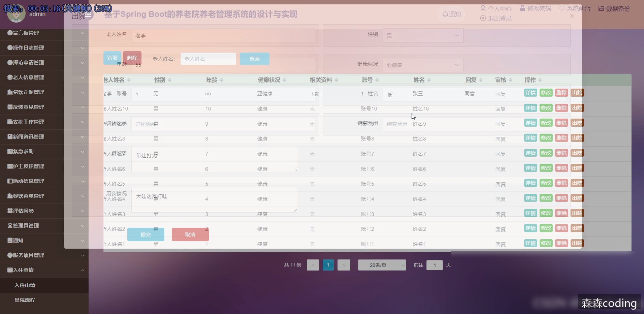644x314 pixels.
Task: Click the 前往 page number input
Action: click(x=434, y=265)
